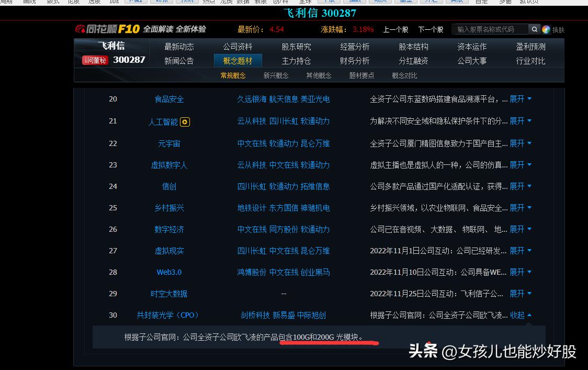Image resolution: width=588 pixels, height=370 pixels.
Task: Collapse the 共封装光学（CPO） row with 收起
Action: 521,315
